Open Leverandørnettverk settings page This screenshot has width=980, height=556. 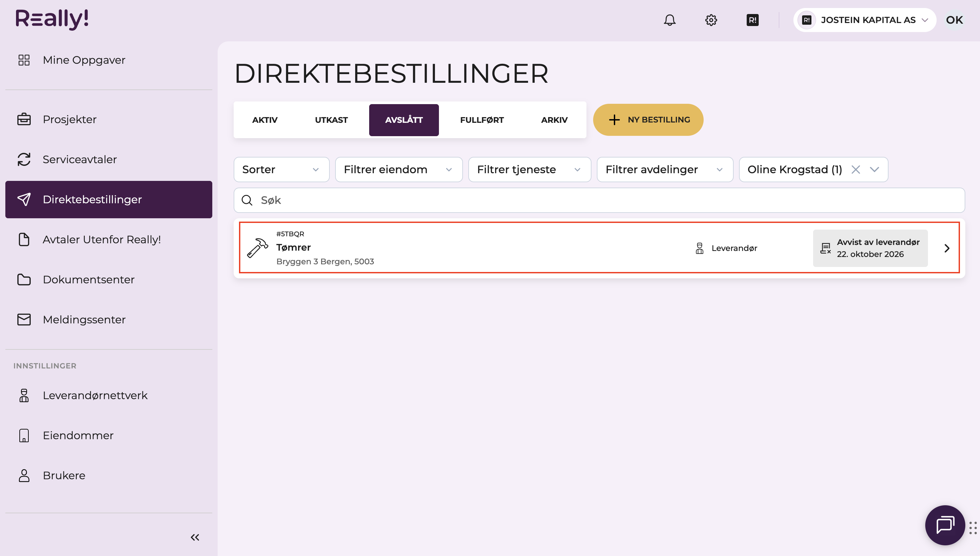tap(109, 395)
